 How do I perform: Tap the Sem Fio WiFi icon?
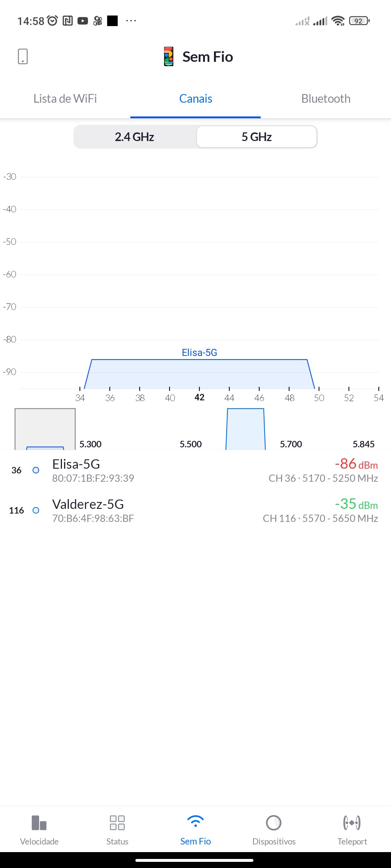(195, 822)
